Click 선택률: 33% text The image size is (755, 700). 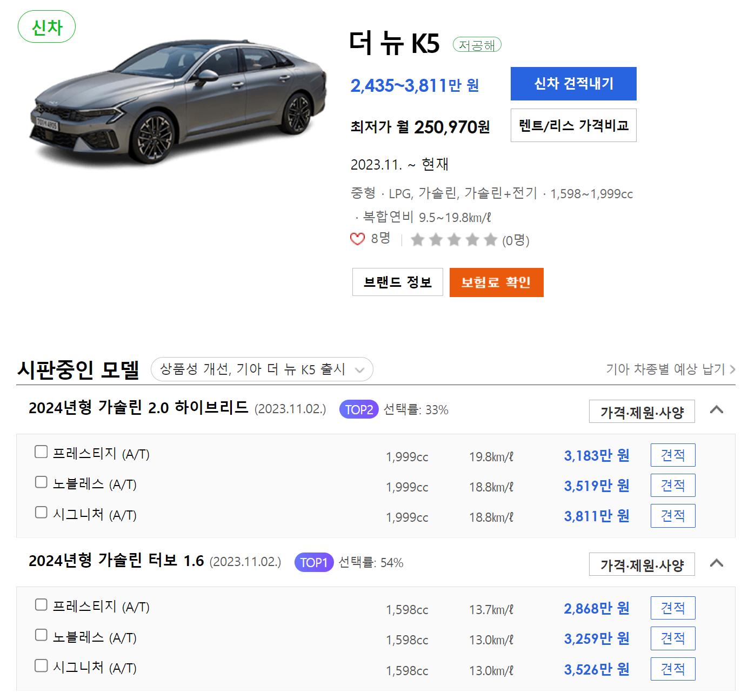click(x=416, y=409)
